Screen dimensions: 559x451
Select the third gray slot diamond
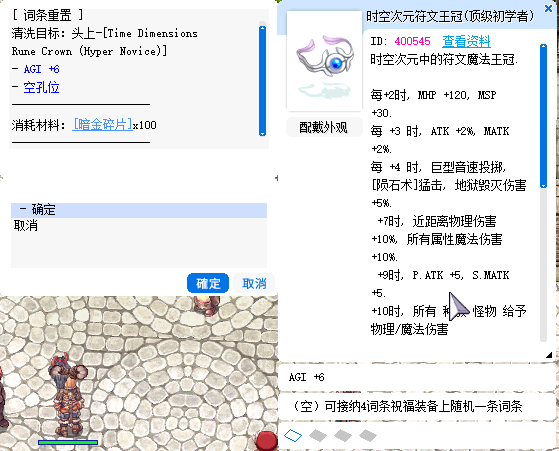click(343, 435)
